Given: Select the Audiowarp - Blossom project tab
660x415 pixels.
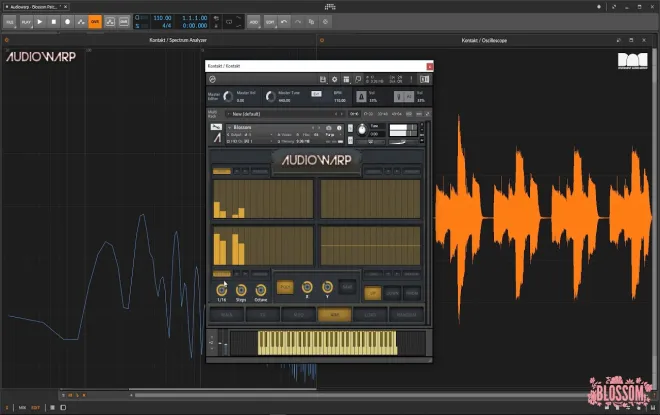Looking at the screenshot, I should pos(34,7).
